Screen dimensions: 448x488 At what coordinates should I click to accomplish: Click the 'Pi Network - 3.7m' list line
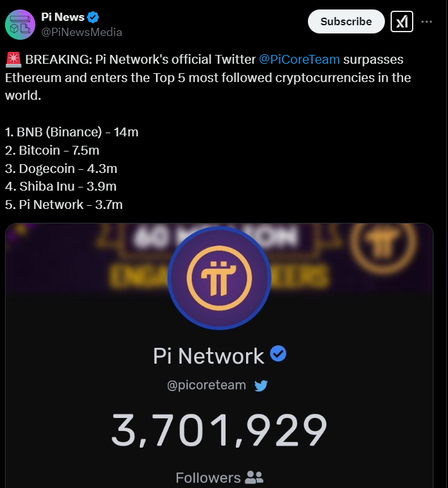(x=64, y=205)
